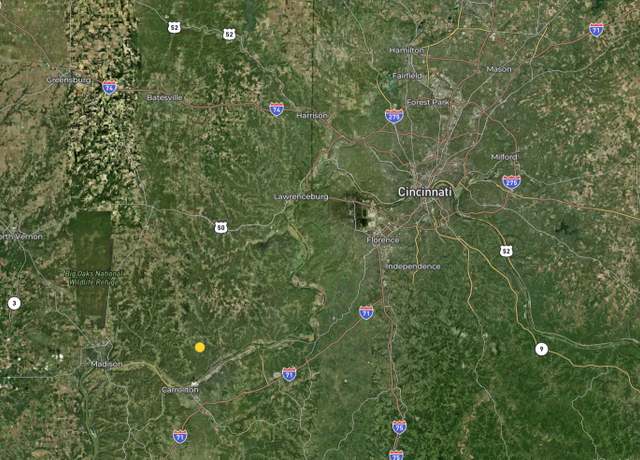
Task: Click the I-74 shield beside Greensburg
Action: point(109,87)
